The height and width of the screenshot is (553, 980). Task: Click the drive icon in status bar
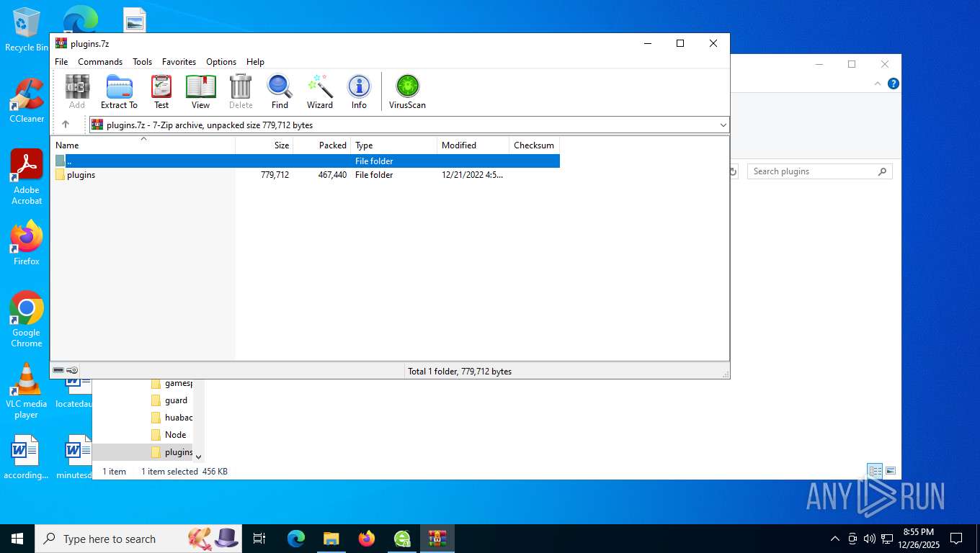(58, 371)
